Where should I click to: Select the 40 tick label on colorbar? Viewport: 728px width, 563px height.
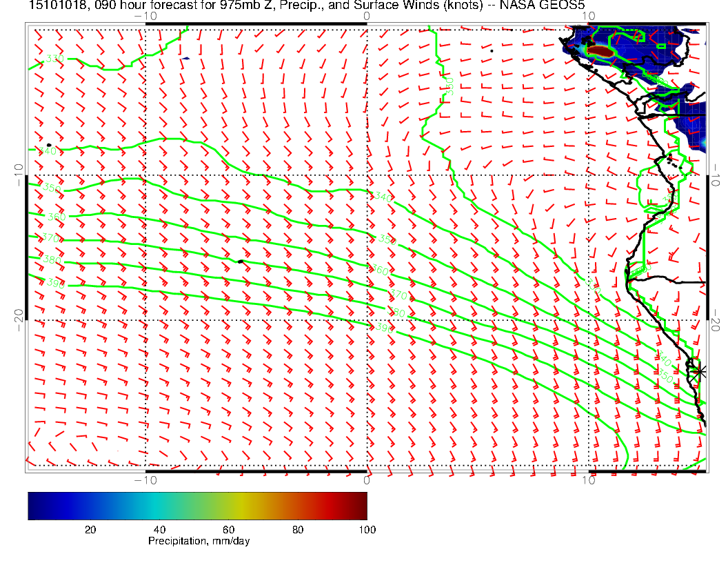pos(159,529)
